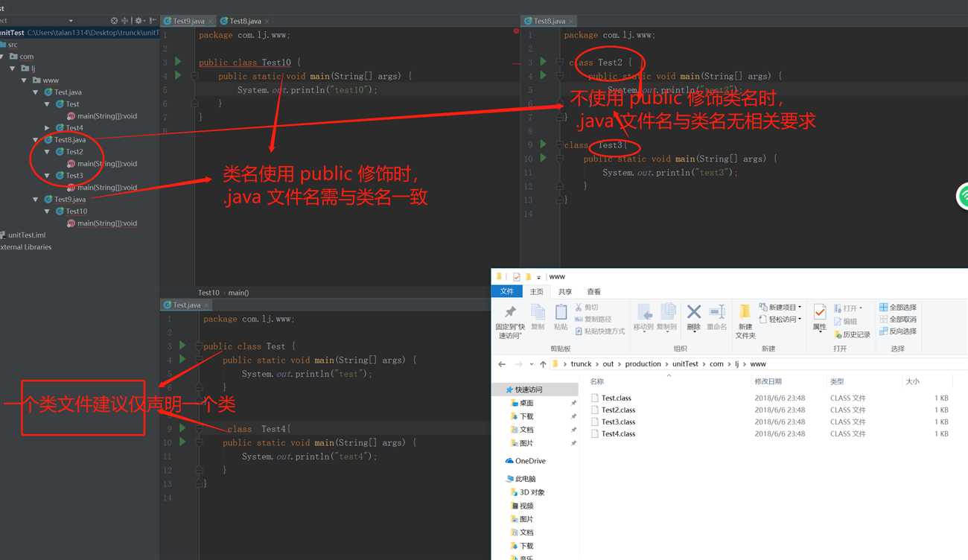Run class Test2 via gutter arrow
The height and width of the screenshot is (560, 968).
(544, 62)
